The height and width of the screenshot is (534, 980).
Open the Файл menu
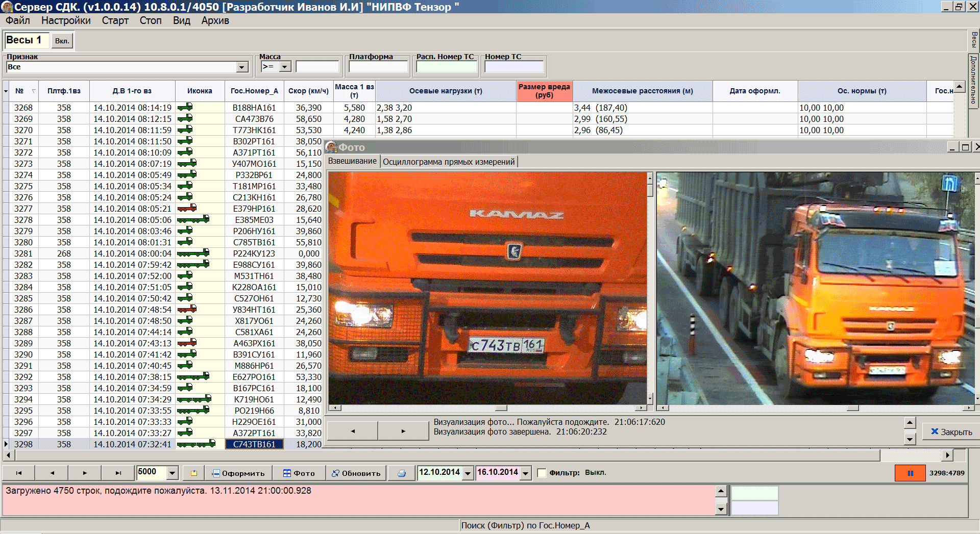pyautogui.click(x=18, y=20)
